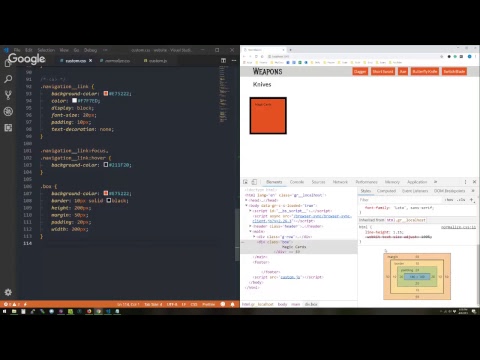Open the Debug menu in VS Code
The image size is (480, 360).
coord(90,50)
